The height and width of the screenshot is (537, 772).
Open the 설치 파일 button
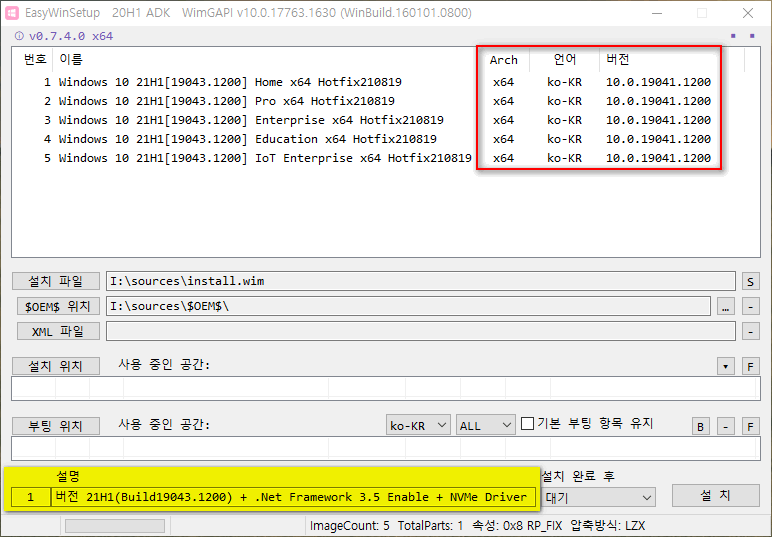coord(56,282)
